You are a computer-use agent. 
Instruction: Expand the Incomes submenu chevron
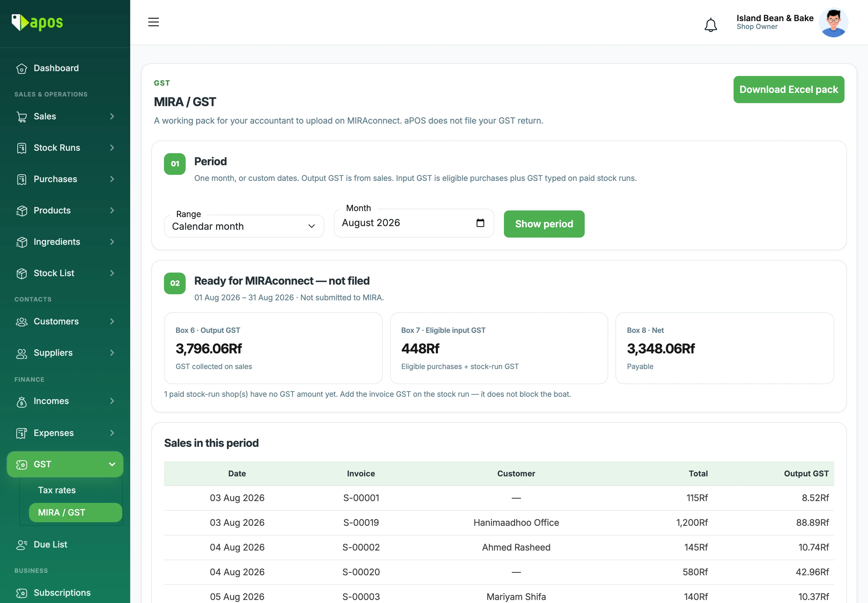tap(112, 401)
